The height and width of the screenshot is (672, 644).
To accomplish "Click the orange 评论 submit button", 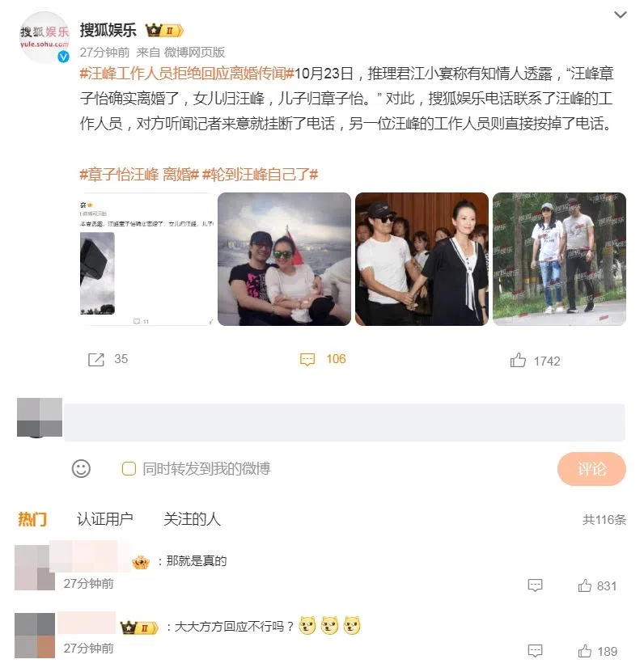I will coord(591,469).
